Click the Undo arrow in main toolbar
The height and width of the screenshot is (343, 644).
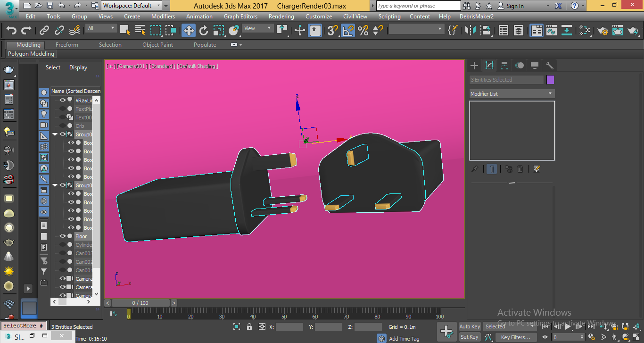[11, 31]
